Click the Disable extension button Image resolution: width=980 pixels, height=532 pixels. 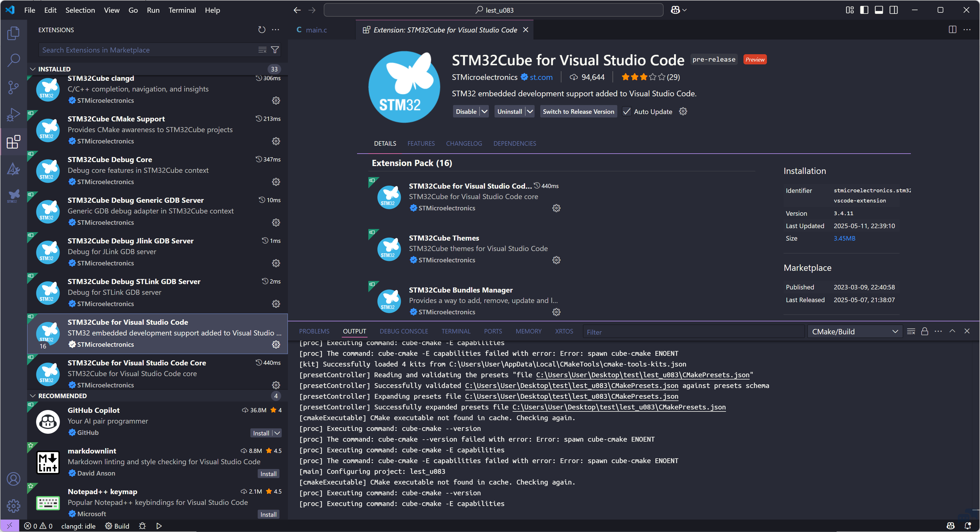click(x=466, y=112)
